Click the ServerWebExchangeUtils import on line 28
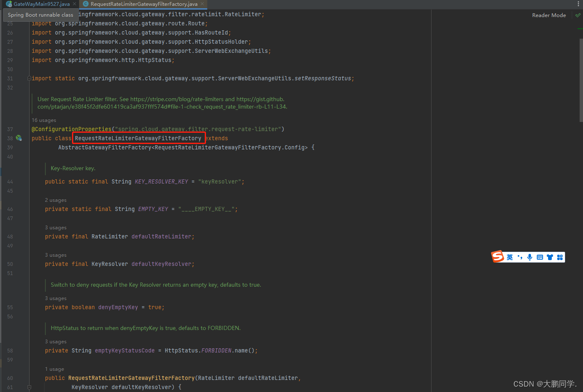Screen dimensions: 583x392 tap(231, 51)
